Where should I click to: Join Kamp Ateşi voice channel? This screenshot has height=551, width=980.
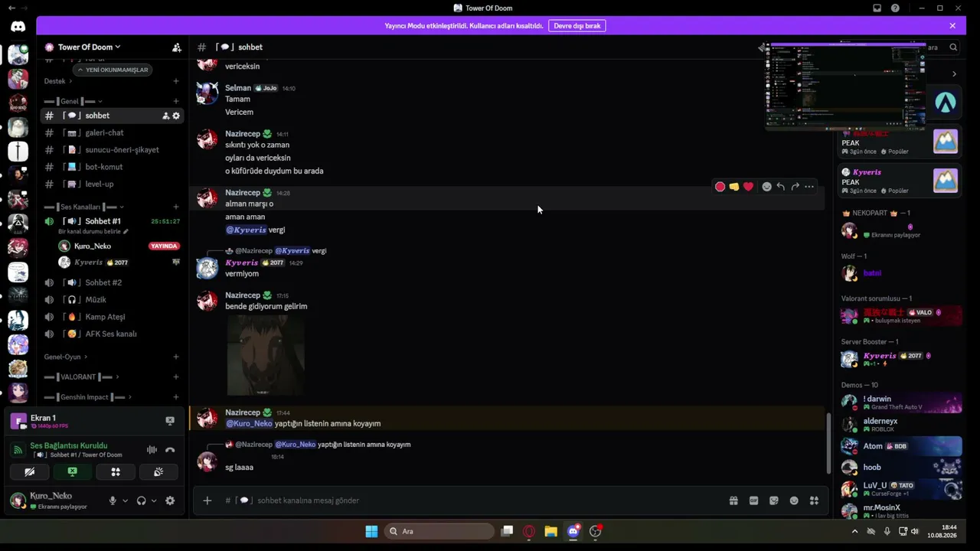(x=112, y=317)
